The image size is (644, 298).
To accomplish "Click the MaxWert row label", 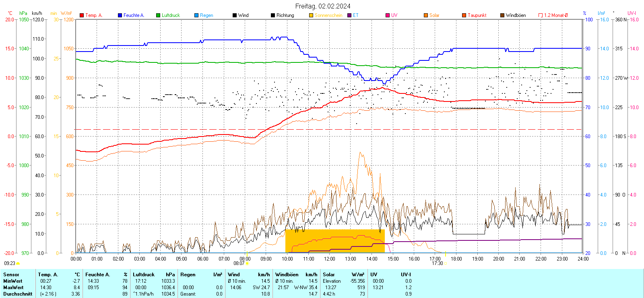I will (x=13, y=288).
